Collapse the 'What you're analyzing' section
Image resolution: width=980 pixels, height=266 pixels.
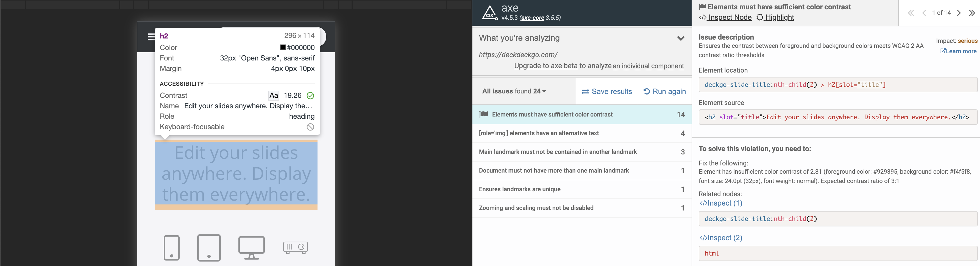coord(681,38)
